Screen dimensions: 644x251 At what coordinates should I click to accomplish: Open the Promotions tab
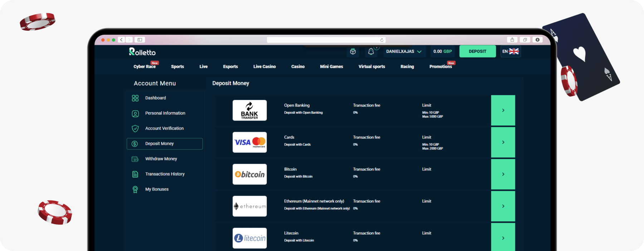(x=441, y=67)
